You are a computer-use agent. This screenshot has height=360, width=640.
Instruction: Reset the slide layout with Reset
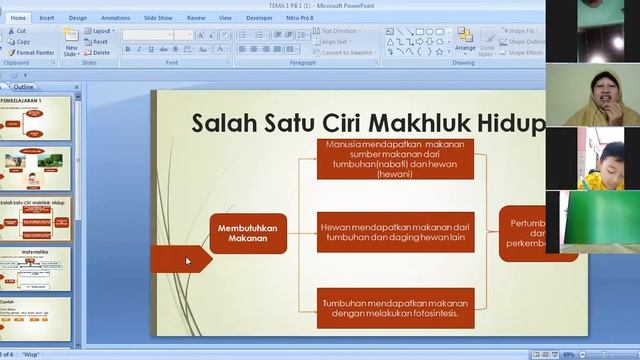[96, 42]
